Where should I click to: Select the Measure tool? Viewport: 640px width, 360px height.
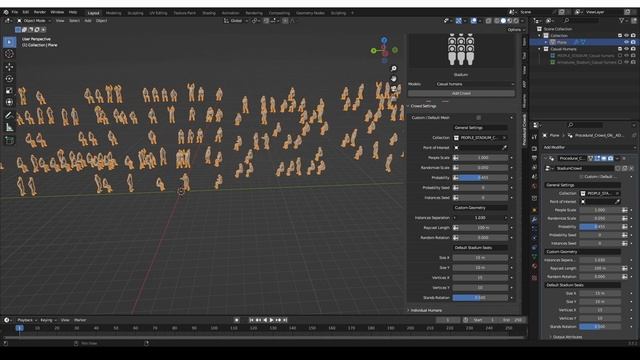[x=9, y=128]
